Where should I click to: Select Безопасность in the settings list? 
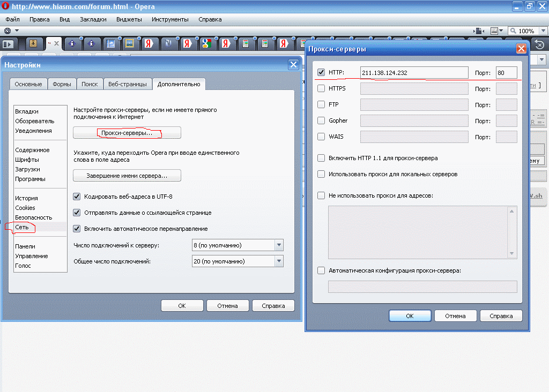(33, 217)
